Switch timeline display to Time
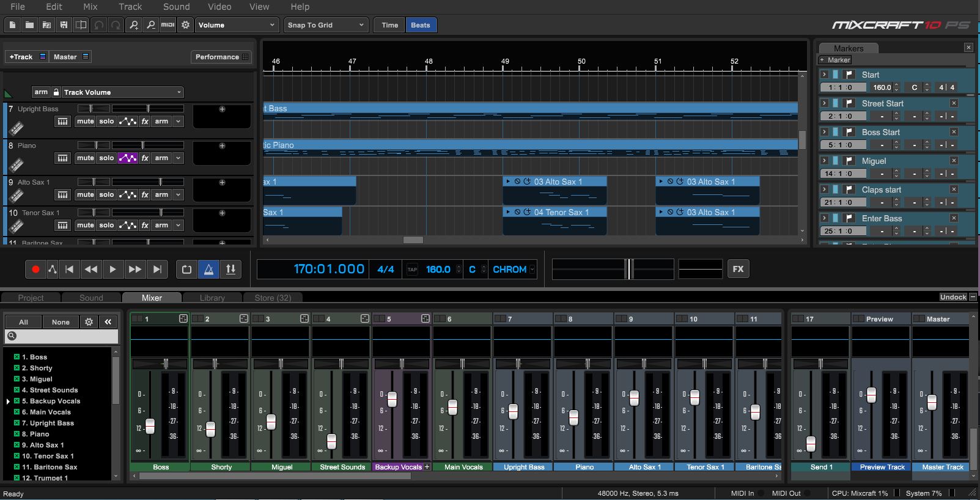This screenshot has height=500, width=980. coord(389,25)
